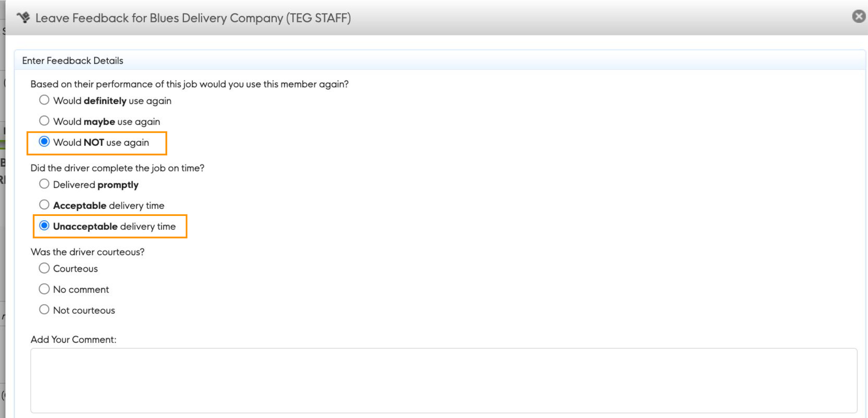Click the "Enter Feedback Details" panel header
This screenshot has height=418, width=868.
tap(73, 61)
